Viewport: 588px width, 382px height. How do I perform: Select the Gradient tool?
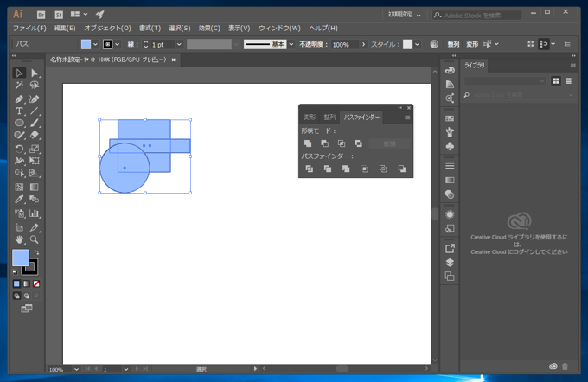34,187
